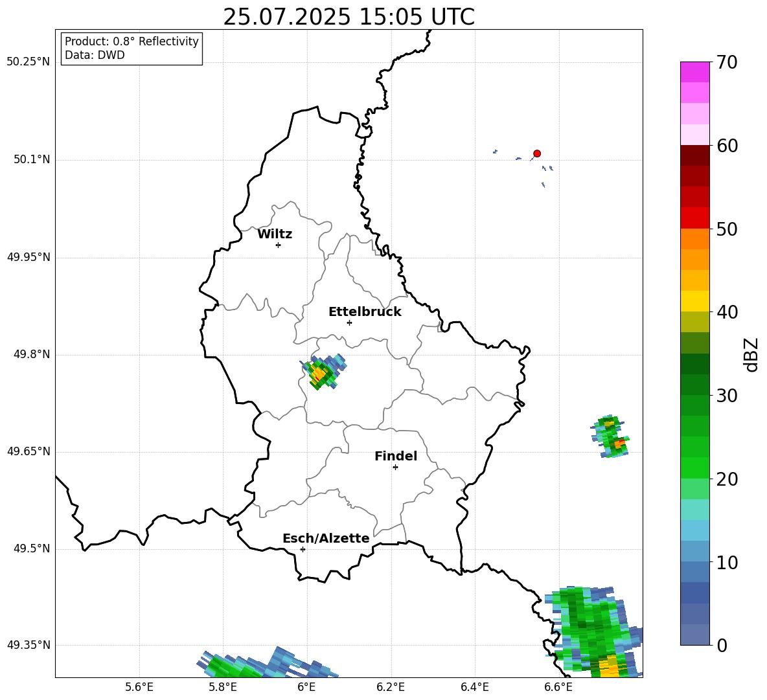
Task: Click the 49.8°N latitude label
Action: click(32, 354)
